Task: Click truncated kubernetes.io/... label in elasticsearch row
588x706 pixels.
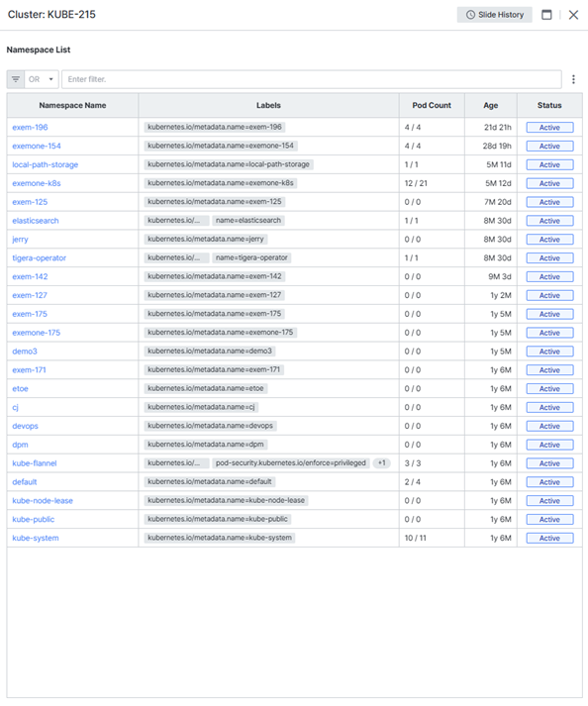Action: tap(176, 221)
